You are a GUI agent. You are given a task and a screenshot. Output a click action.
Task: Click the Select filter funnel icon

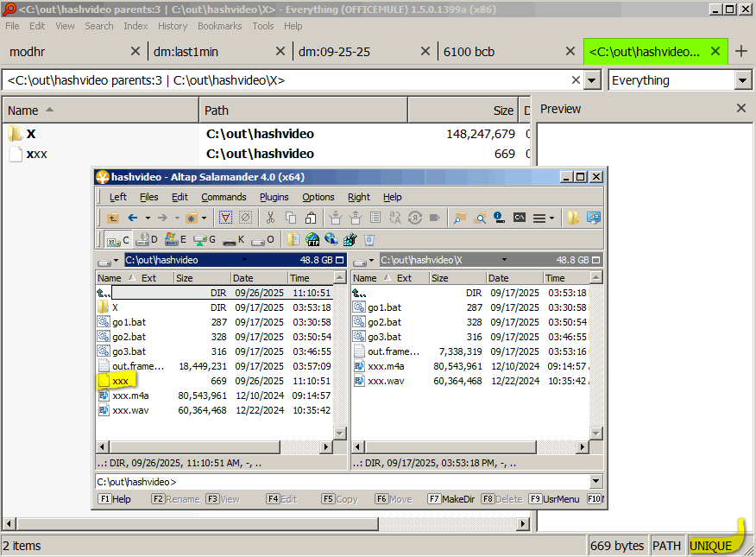[225, 218]
